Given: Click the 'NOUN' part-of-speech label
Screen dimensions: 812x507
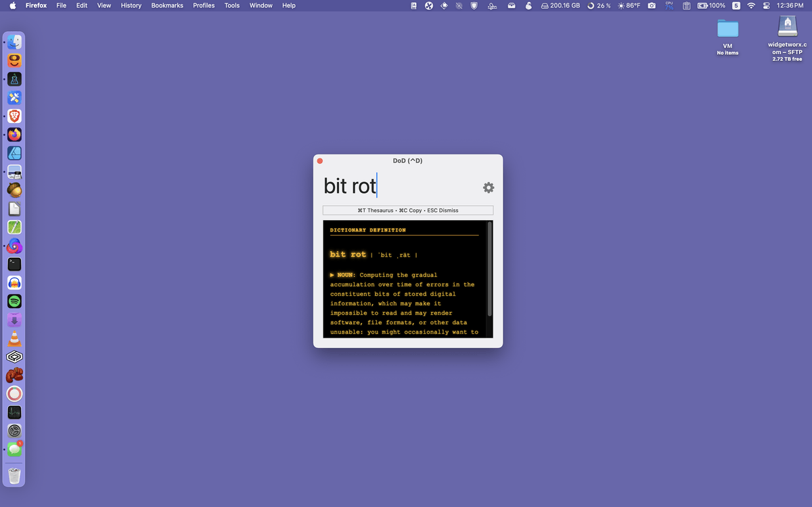Looking at the screenshot, I should [346, 275].
